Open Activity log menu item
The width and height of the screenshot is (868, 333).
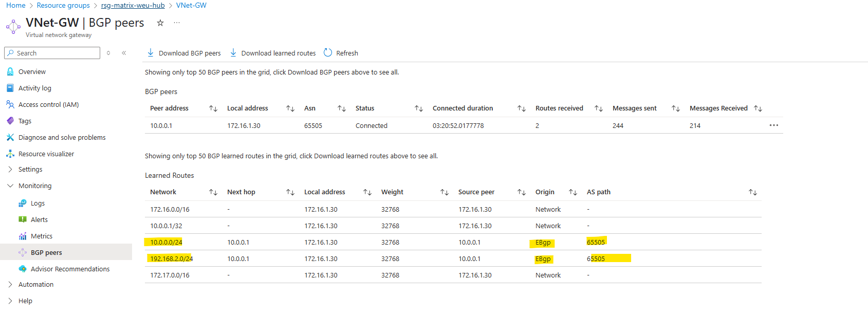35,88
